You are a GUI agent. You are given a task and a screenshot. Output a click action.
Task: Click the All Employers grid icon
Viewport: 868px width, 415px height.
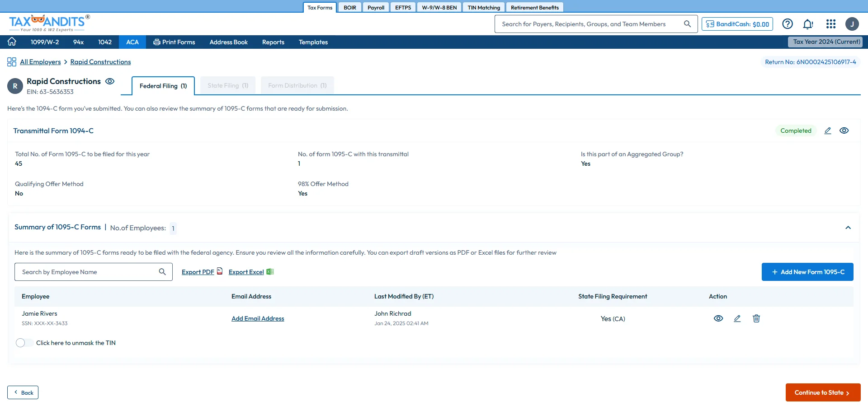12,62
